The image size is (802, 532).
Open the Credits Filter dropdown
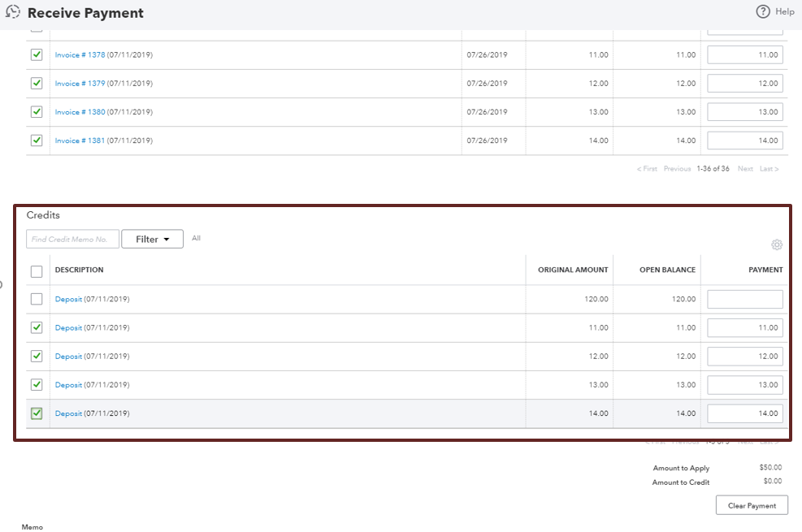pos(152,239)
